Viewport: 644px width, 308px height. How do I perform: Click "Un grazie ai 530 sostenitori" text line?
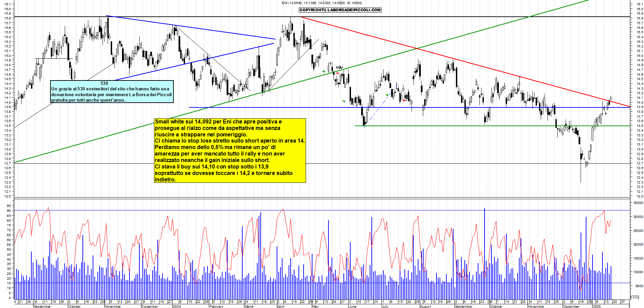(110, 89)
